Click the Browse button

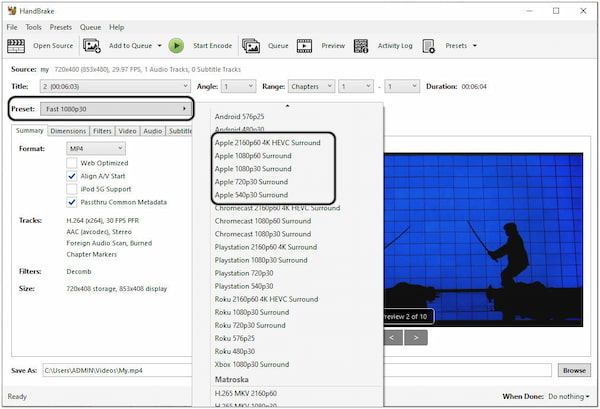tap(573, 370)
